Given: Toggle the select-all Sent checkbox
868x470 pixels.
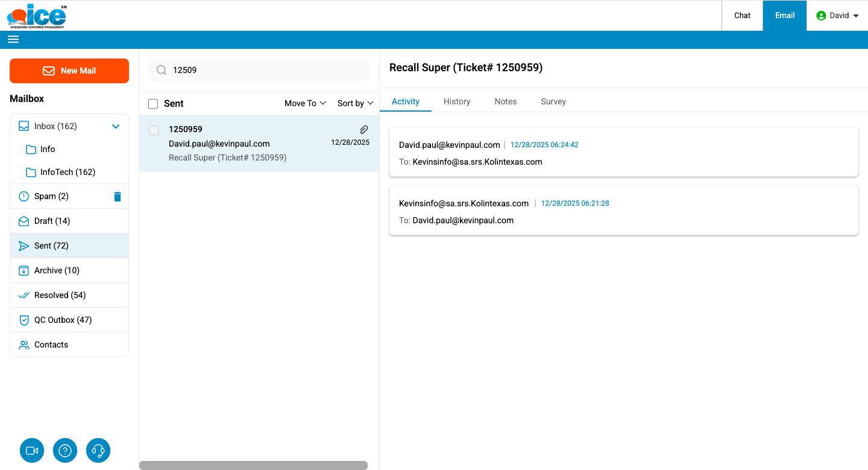Looking at the screenshot, I should tap(153, 104).
